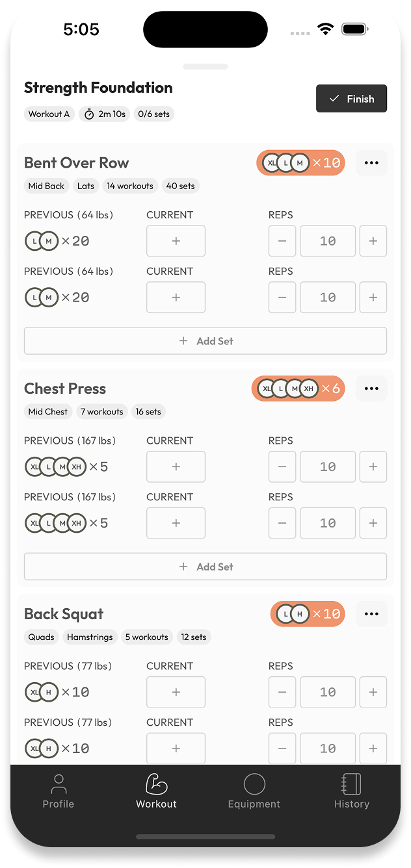Screen dimensions: 411x868
Task: Tap the Bent Over Row orange band badge
Action: (x=300, y=163)
